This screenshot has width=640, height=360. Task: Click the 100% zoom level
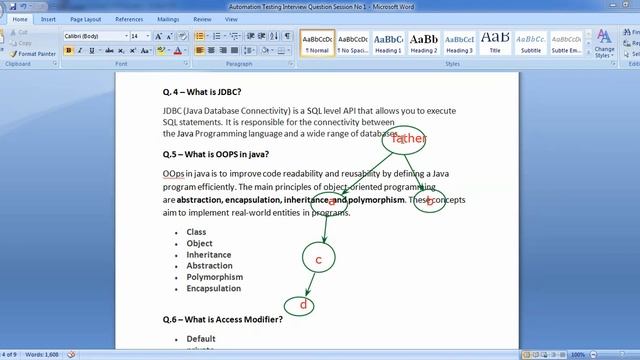pyautogui.click(x=578, y=355)
